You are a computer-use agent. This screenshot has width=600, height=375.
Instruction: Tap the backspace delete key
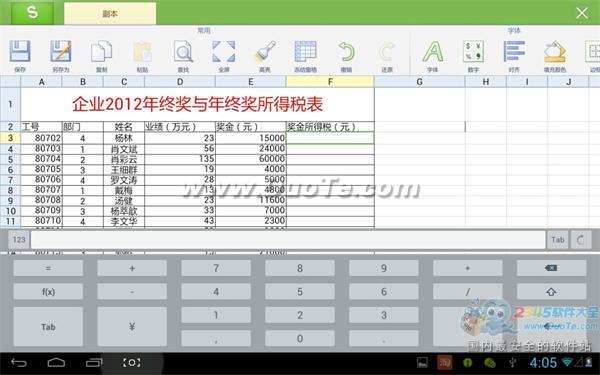pos(551,268)
